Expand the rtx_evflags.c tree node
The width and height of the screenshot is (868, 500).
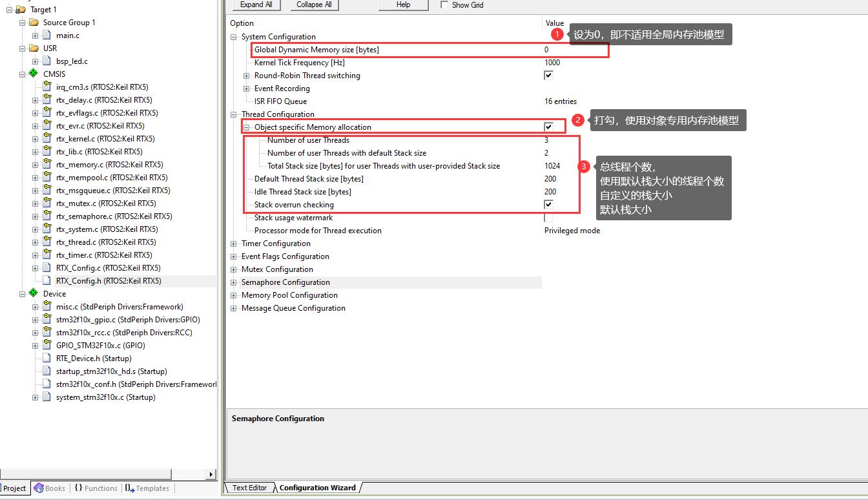[x=35, y=113]
